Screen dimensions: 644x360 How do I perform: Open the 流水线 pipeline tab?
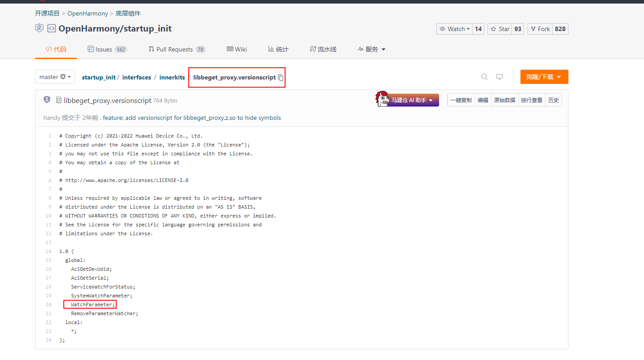(x=323, y=49)
